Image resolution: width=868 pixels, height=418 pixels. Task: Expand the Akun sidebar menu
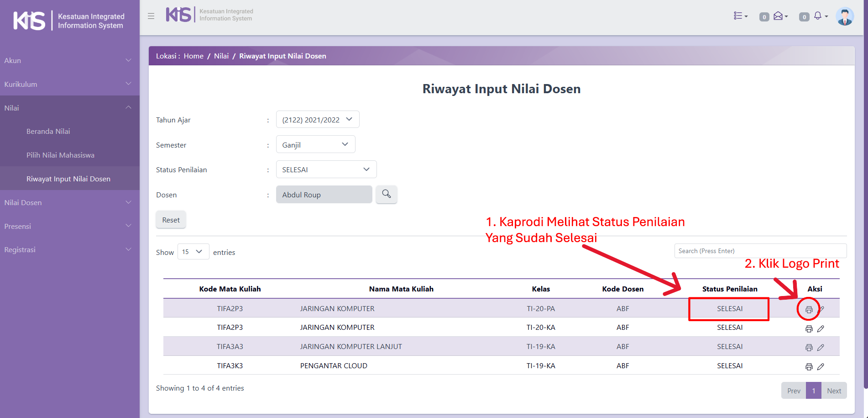coord(68,60)
